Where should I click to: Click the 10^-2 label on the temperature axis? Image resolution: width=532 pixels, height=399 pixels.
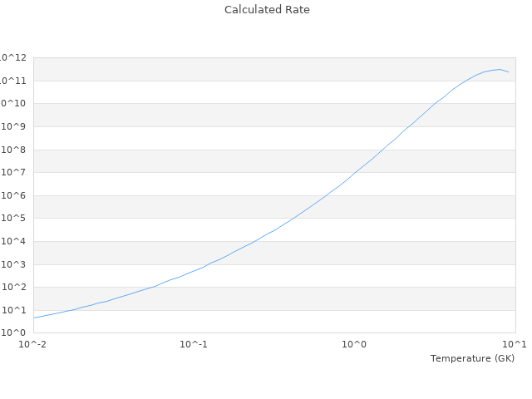33,344
